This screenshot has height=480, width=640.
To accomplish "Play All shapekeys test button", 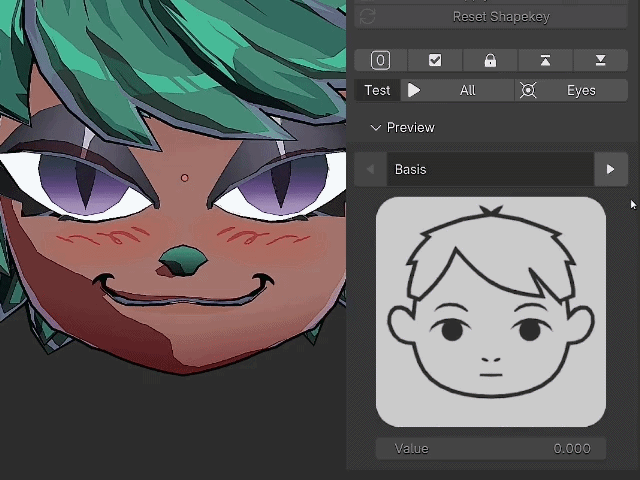I will point(458,90).
